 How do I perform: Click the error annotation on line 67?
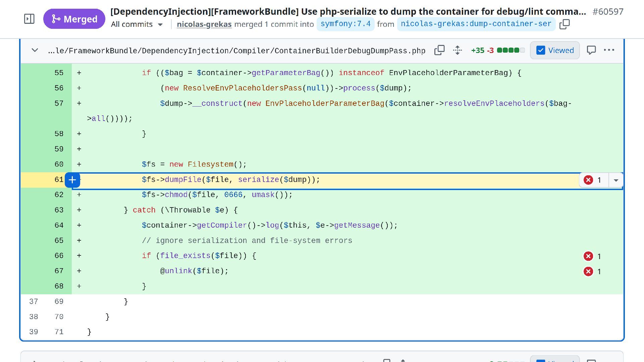(x=592, y=271)
